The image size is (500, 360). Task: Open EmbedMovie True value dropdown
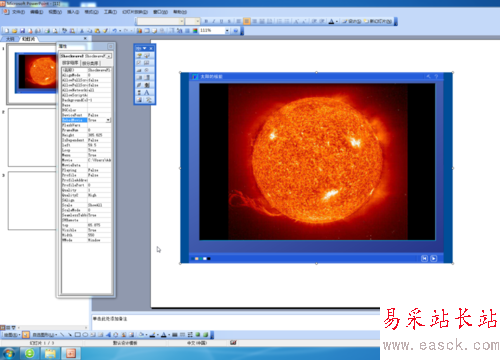point(108,120)
